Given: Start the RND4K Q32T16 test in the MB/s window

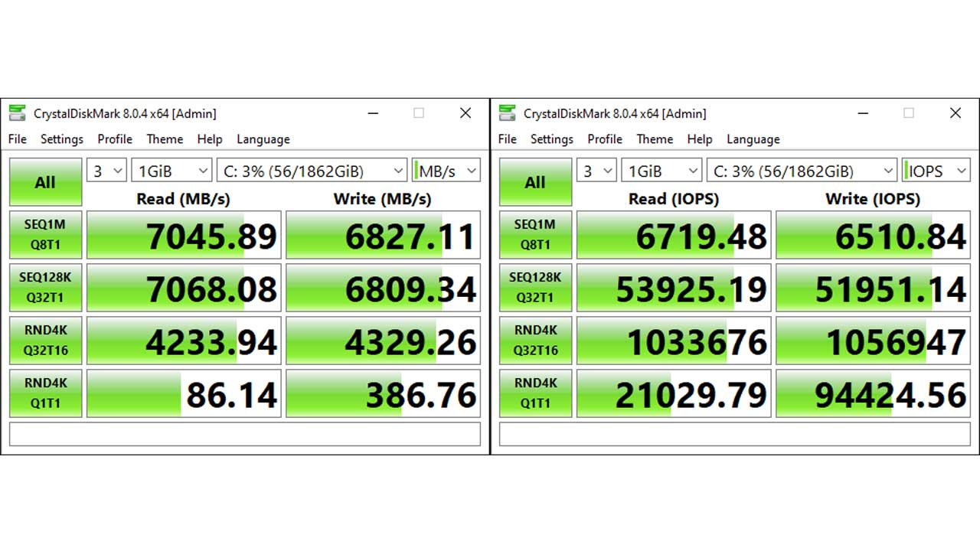Looking at the screenshot, I should pos(45,341).
